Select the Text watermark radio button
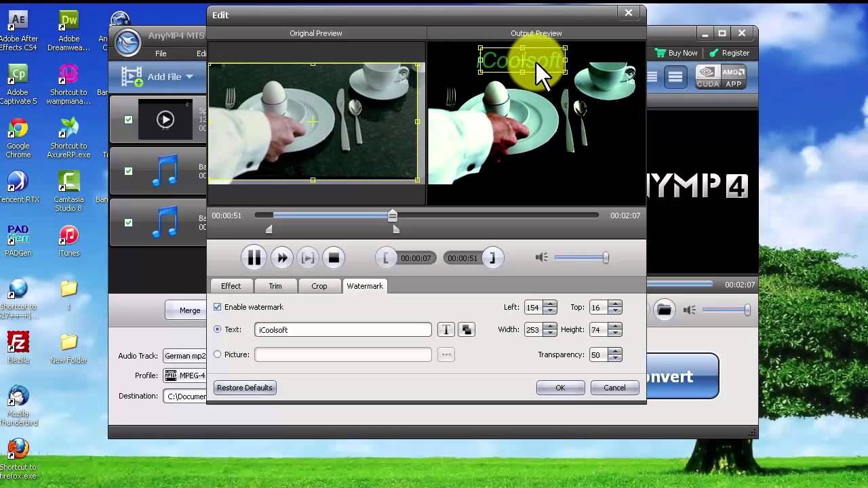Screen dimensions: 868x488 point(218,329)
